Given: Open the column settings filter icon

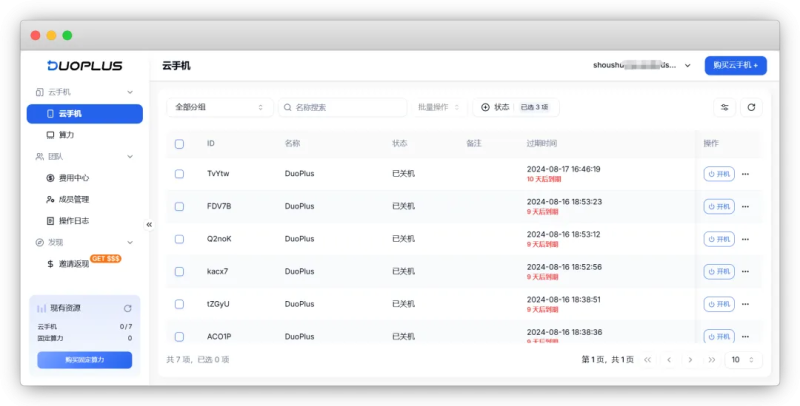Looking at the screenshot, I should 724,107.
